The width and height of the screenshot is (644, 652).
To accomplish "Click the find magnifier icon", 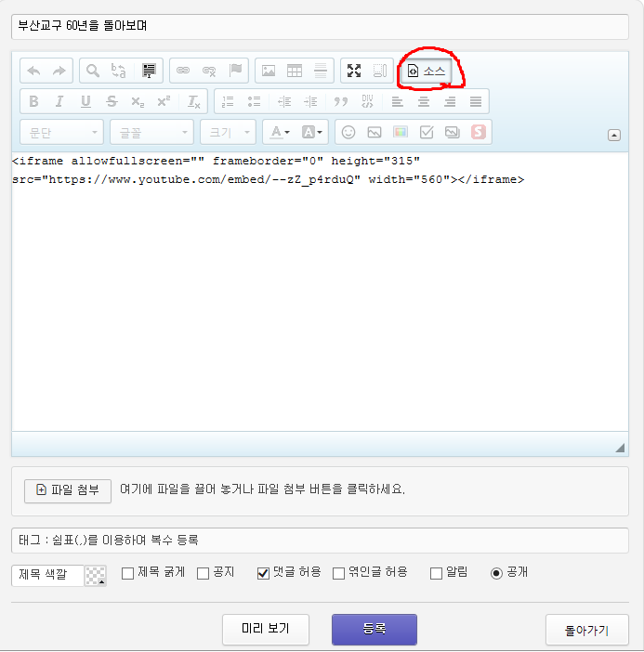I will [93, 71].
